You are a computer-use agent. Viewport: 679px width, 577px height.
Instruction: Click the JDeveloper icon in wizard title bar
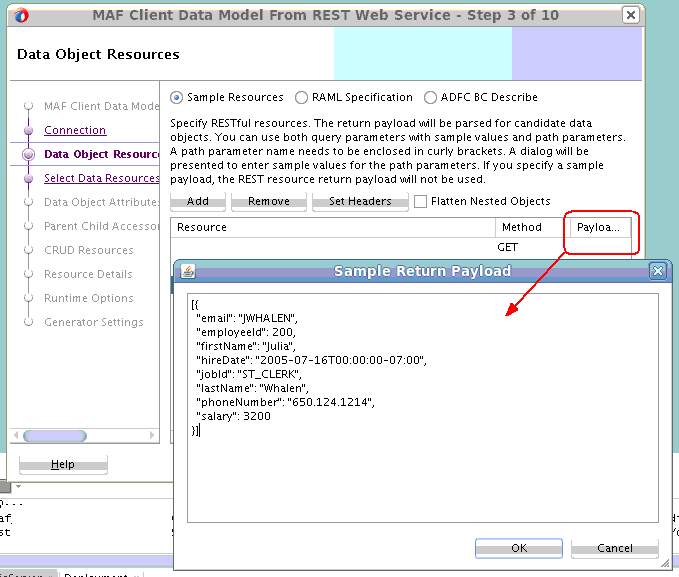[x=21, y=16]
